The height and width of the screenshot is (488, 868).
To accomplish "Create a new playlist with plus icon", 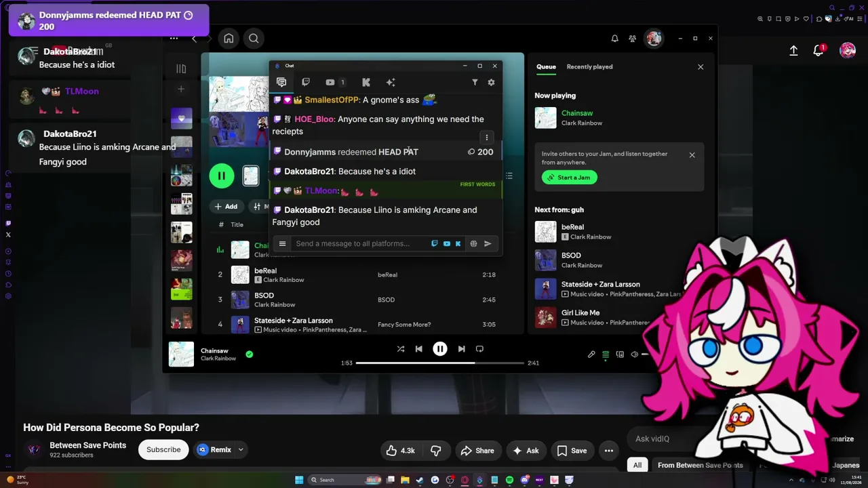I will (181, 89).
